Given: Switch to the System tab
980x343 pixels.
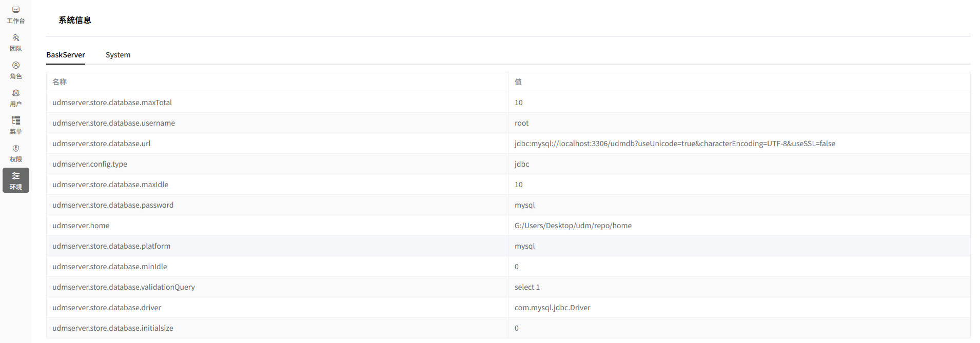Looking at the screenshot, I should click(118, 55).
